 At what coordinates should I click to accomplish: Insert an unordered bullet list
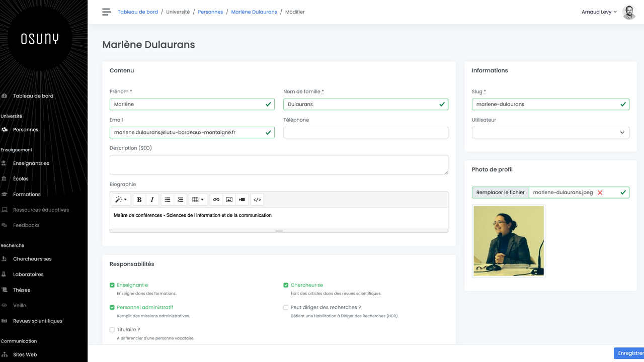[x=168, y=200]
